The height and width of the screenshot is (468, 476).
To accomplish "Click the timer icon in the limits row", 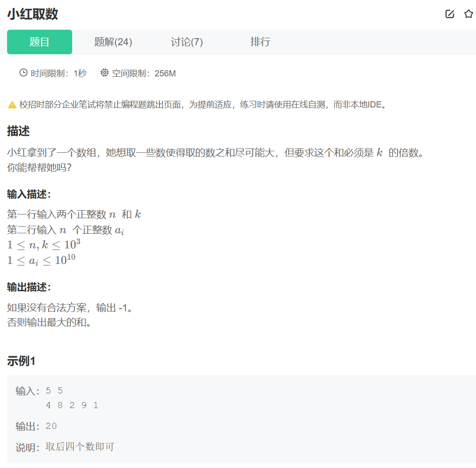I will click(23, 73).
